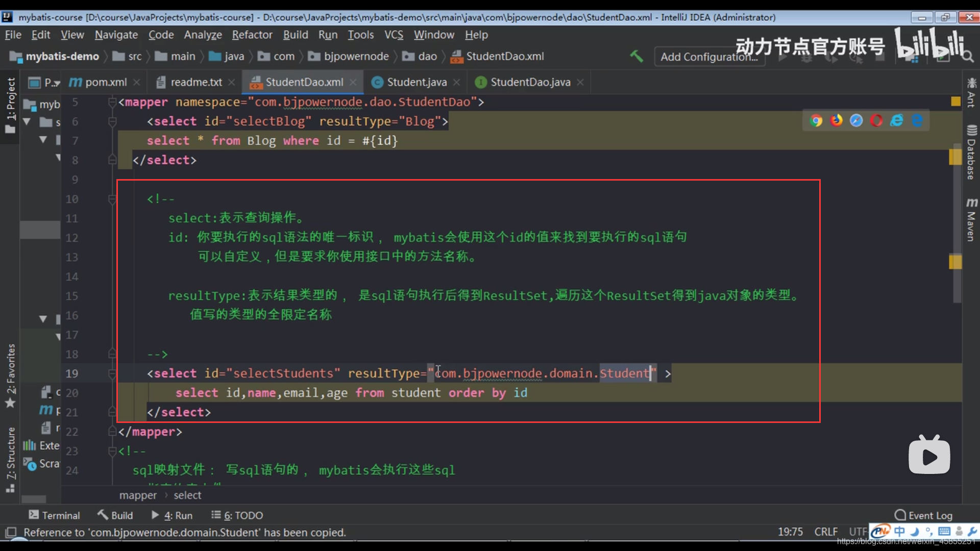Open the Tools menu
Screen dimensions: 980x551
[360, 35]
